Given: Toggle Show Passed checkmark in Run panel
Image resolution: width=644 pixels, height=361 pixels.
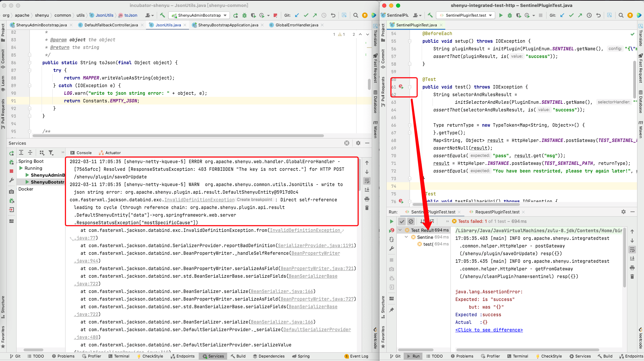Looking at the screenshot, I should click(402, 221).
